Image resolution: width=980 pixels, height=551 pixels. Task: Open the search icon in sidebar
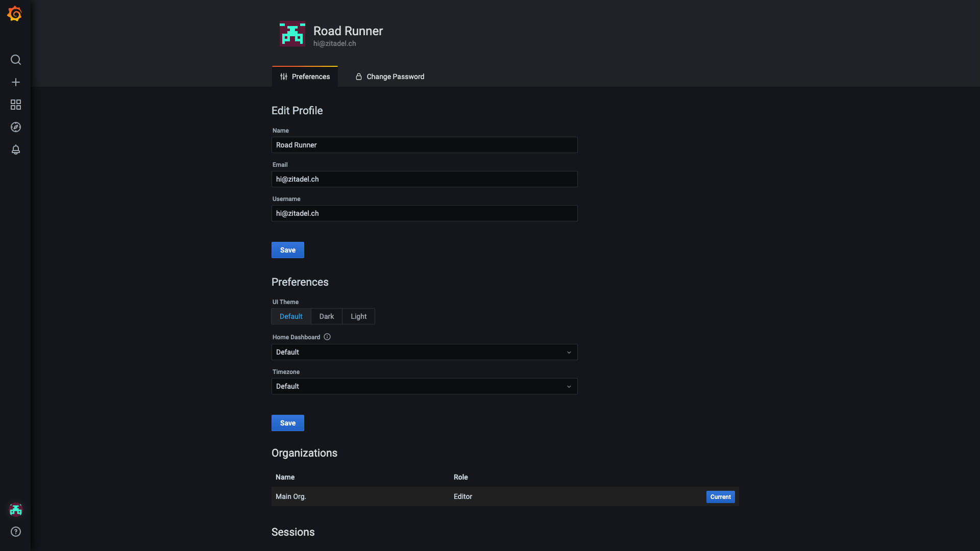pyautogui.click(x=16, y=60)
